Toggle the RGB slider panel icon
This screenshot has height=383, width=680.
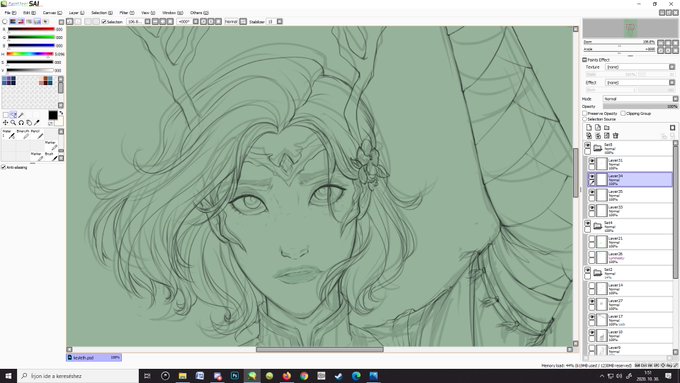(13, 21)
